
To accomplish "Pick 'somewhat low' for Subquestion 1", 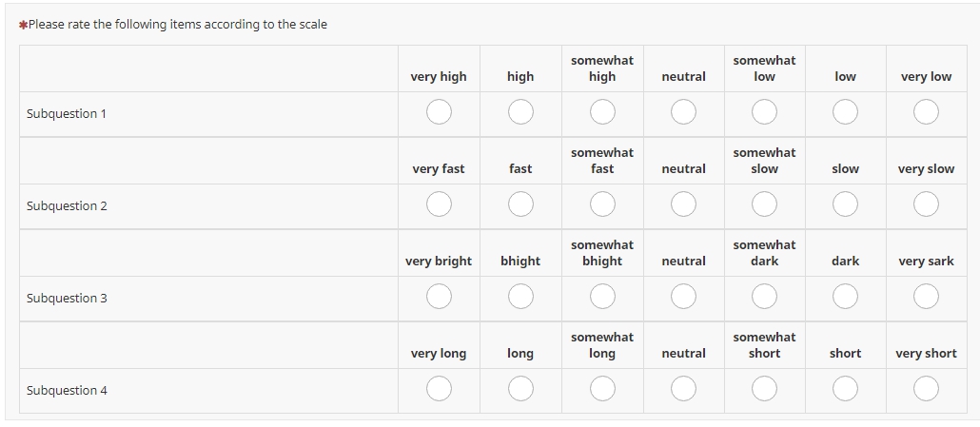I will [764, 112].
